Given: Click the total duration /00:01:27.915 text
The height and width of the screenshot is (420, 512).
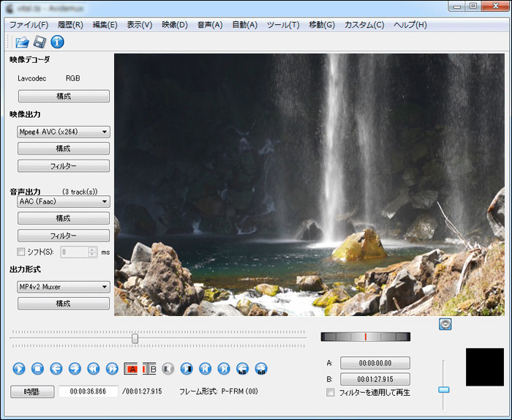Looking at the screenshot, I should pyautogui.click(x=142, y=391).
